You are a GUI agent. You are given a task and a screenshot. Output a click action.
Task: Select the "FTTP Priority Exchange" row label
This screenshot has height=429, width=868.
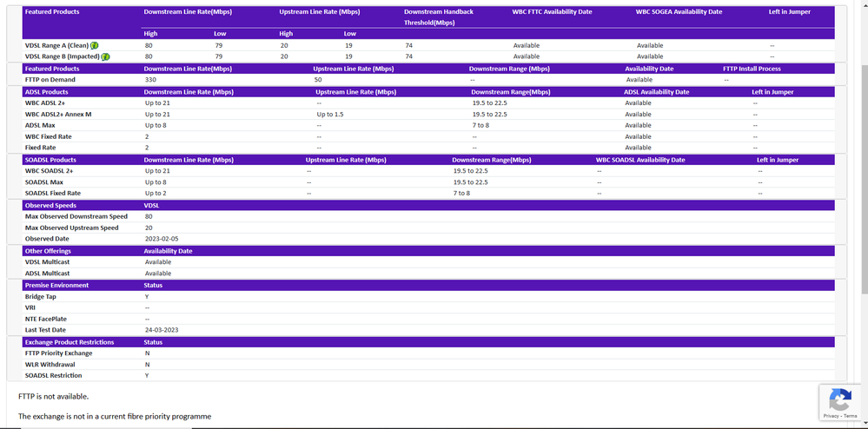(x=59, y=353)
